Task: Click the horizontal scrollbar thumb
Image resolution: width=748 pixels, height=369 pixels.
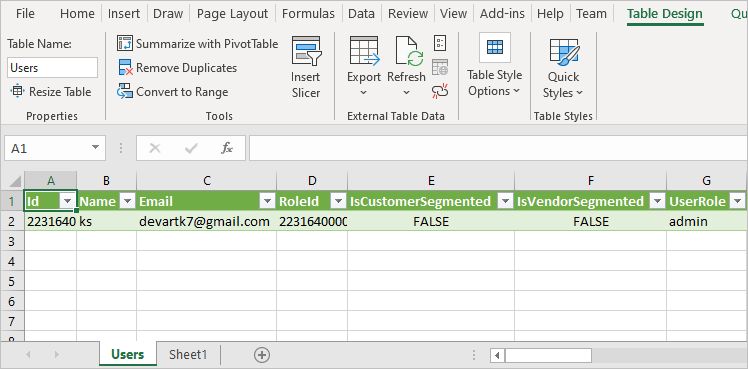Action: pos(548,356)
